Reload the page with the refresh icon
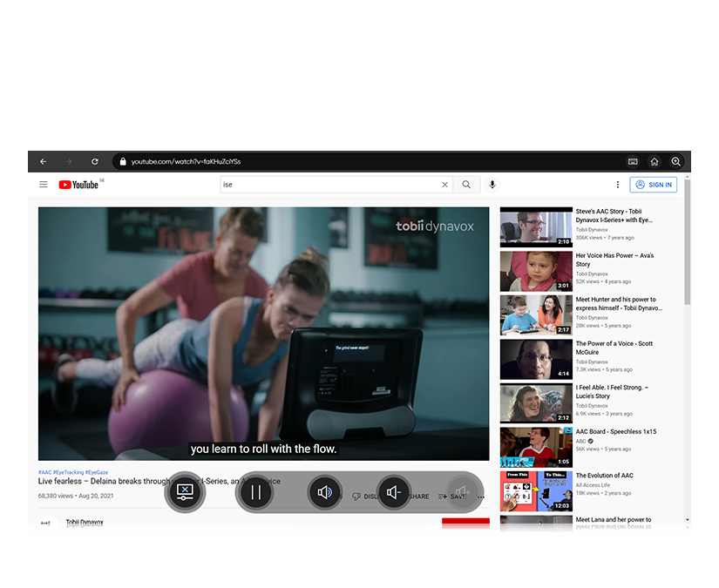Image resolution: width=719 pixels, height=588 pixels. 94,161
